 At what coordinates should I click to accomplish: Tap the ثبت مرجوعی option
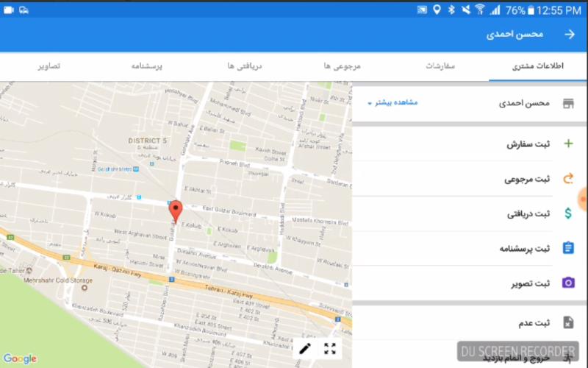[526, 178]
